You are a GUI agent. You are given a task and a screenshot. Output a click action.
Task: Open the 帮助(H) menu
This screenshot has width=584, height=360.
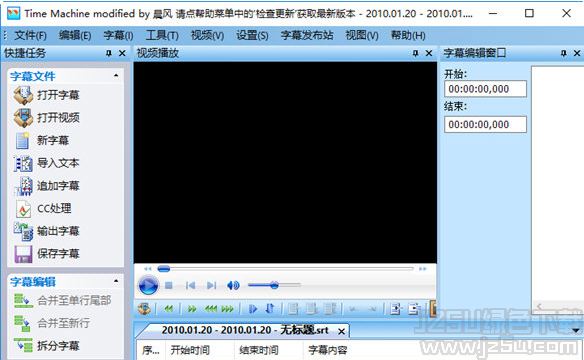(408, 36)
